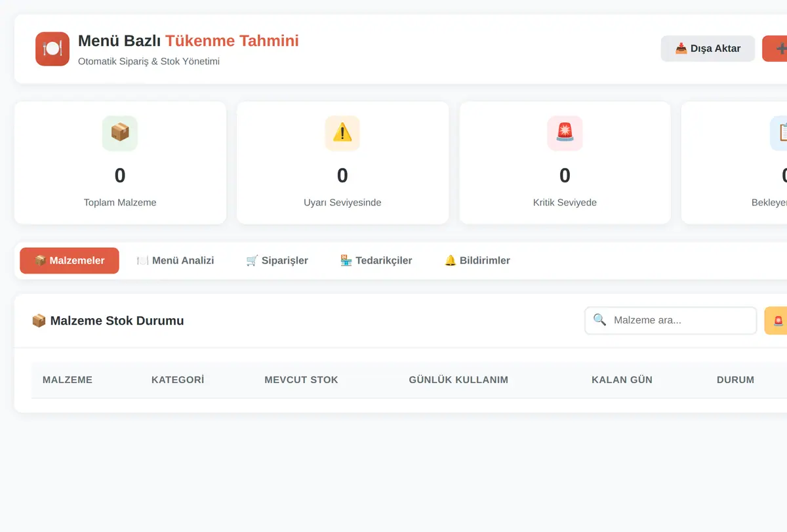Click the KALAN GÜN column header
Viewport: 787px width, 532px height.
coord(622,380)
